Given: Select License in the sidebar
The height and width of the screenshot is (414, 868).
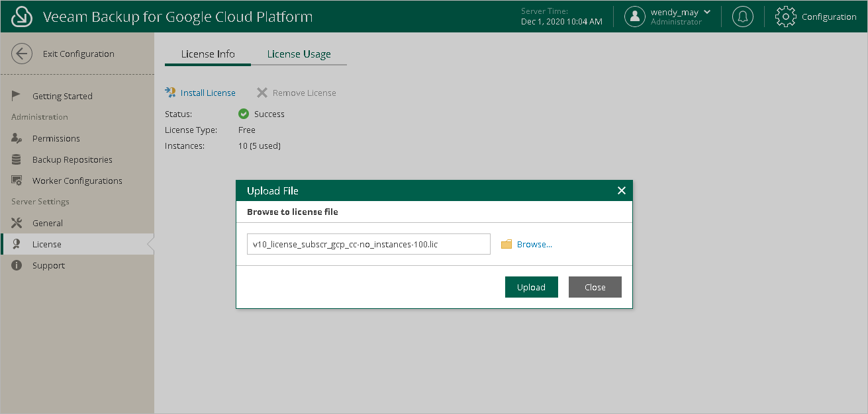Looking at the screenshot, I should click(x=77, y=244).
